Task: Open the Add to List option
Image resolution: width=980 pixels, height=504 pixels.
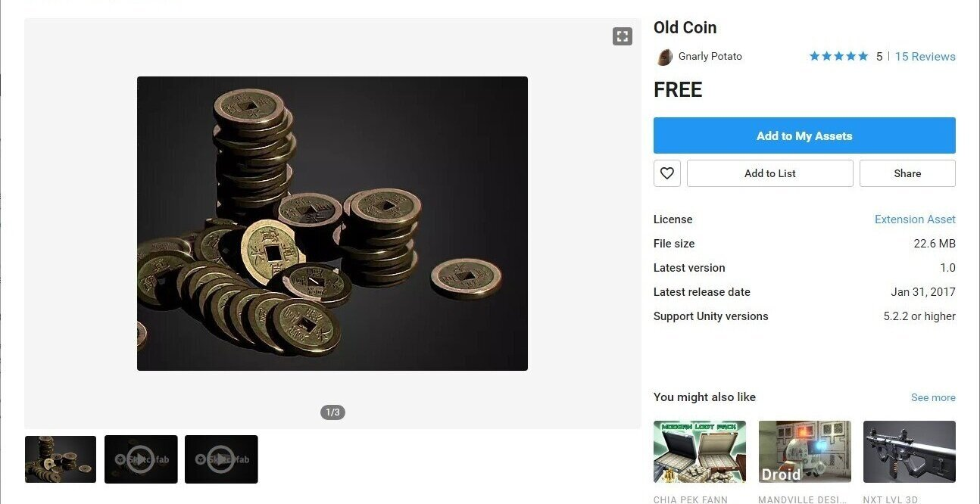Action: click(x=769, y=173)
